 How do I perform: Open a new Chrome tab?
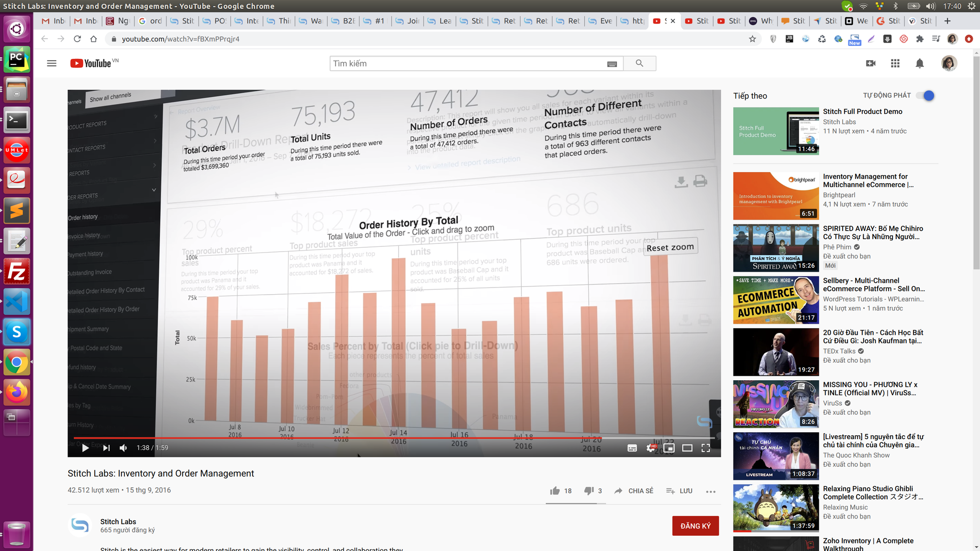pyautogui.click(x=947, y=21)
